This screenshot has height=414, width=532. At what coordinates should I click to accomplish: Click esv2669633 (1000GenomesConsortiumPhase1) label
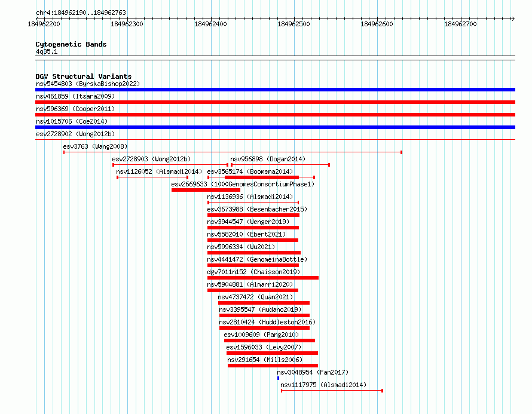coord(243,184)
